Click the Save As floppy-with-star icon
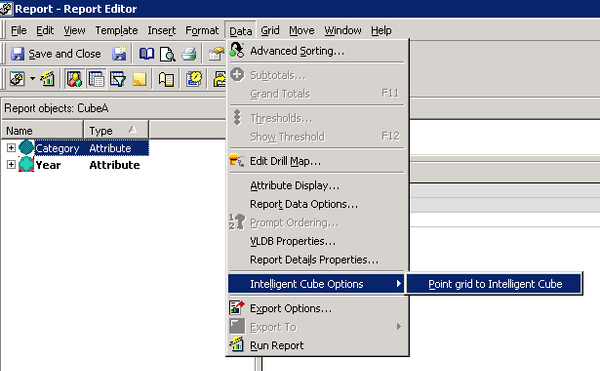The height and width of the screenshot is (371, 600). coord(119,54)
